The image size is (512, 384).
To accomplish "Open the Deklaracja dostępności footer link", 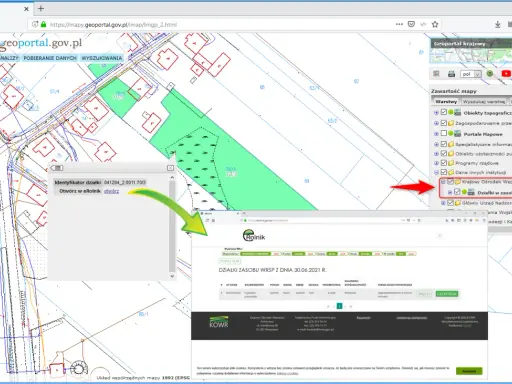I will pos(411,318).
